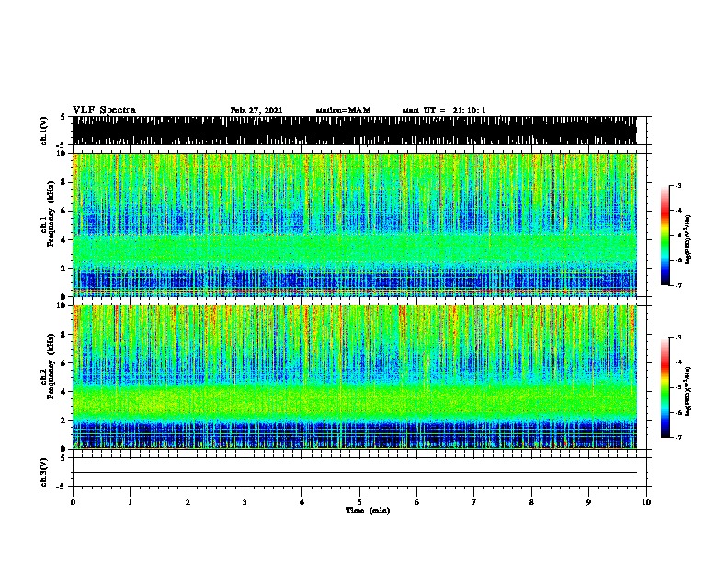728x563 pixels.
Task: Click the "VLF Spectra" plot title
Action: (x=104, y=110)
